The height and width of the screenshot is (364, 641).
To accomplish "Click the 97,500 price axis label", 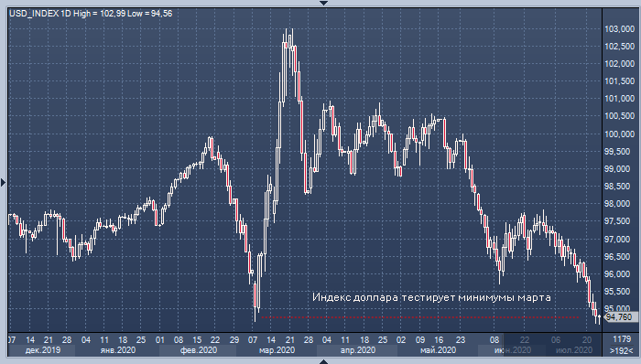I will [619, 220].
